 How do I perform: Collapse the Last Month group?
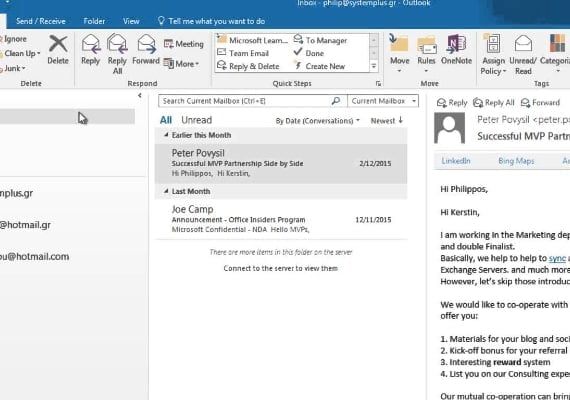coord(166,191)
